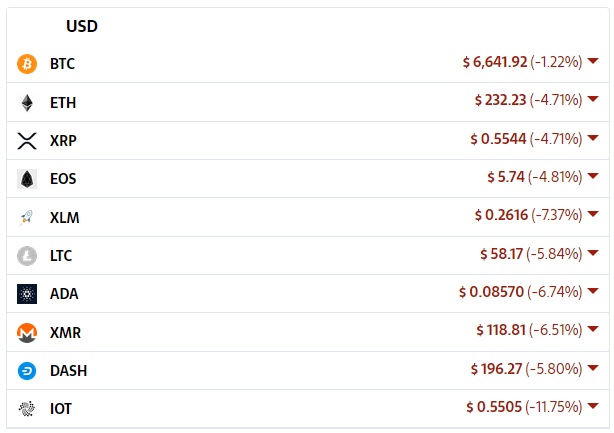Click the Stellar XLM rocket icon
This screenshot has height=433, width=614.
pyautogui.click(x=27, y=217)
